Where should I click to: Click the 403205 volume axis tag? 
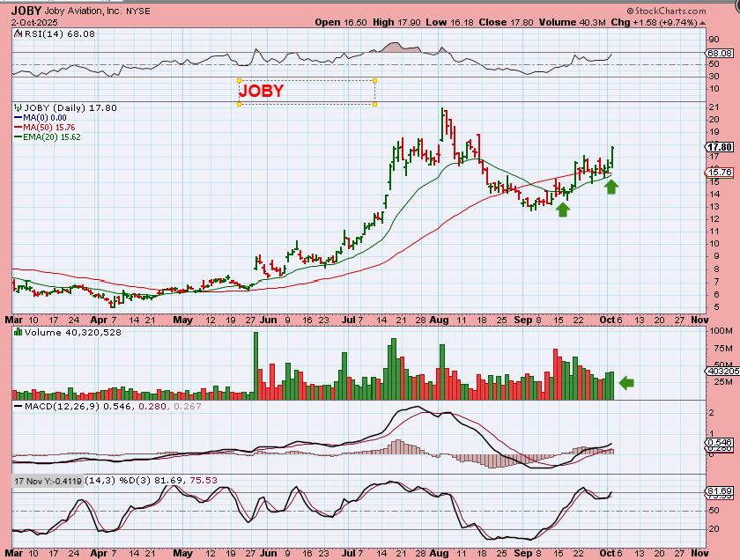tap(722, 372)
